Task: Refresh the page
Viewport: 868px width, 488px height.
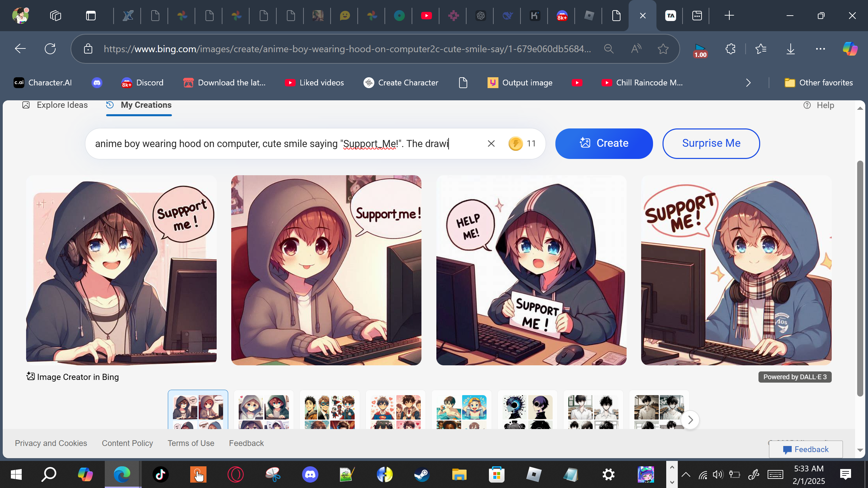Action: [50, 49]
